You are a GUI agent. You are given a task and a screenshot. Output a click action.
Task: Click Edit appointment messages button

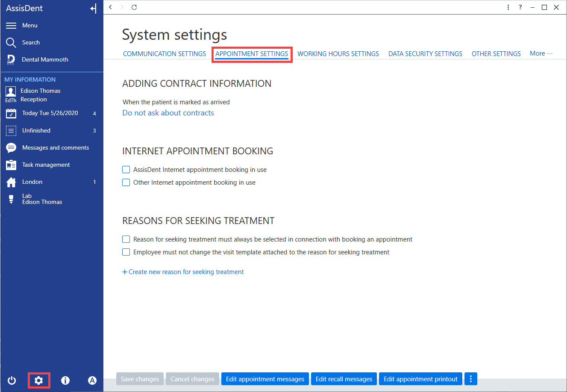265,379
